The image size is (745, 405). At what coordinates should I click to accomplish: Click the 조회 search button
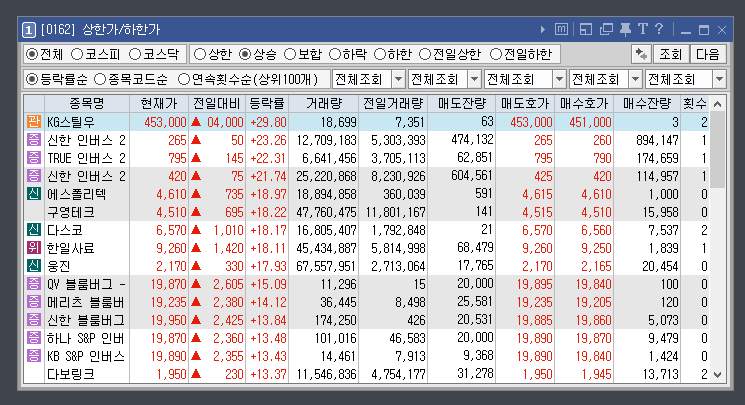[x=670, y=54]
